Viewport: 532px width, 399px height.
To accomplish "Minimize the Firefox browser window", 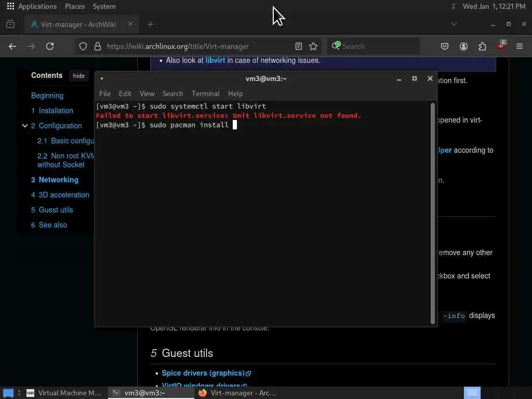I will point(493,24).
